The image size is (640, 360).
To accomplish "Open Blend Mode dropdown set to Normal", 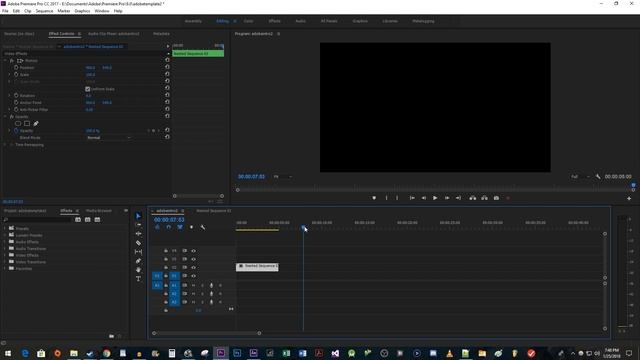I will click(109, 138).
